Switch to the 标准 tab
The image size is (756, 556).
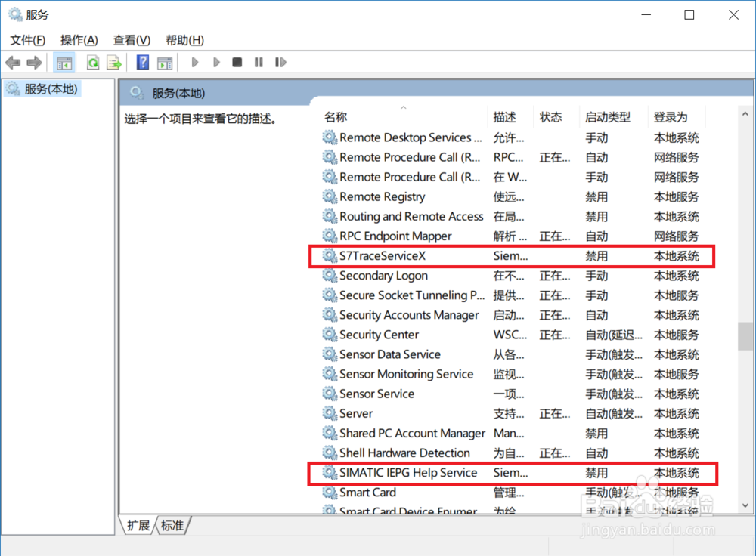(172, 525)
